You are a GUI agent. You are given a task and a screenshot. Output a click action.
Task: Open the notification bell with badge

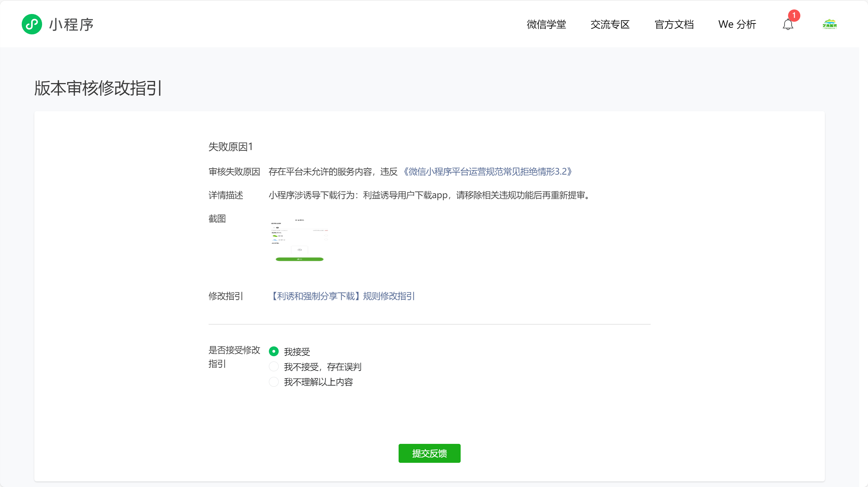point(788,24)
